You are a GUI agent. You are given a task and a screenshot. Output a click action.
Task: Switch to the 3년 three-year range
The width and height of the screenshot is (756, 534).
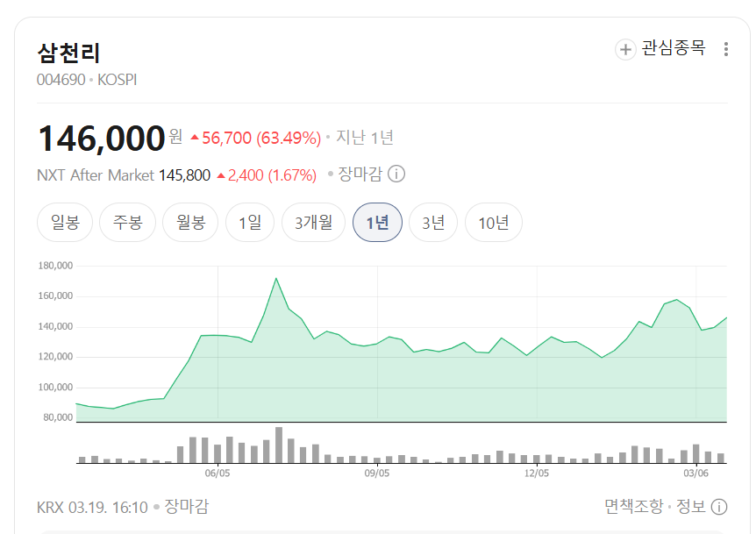pyautogui.click(x=433, y=222)
